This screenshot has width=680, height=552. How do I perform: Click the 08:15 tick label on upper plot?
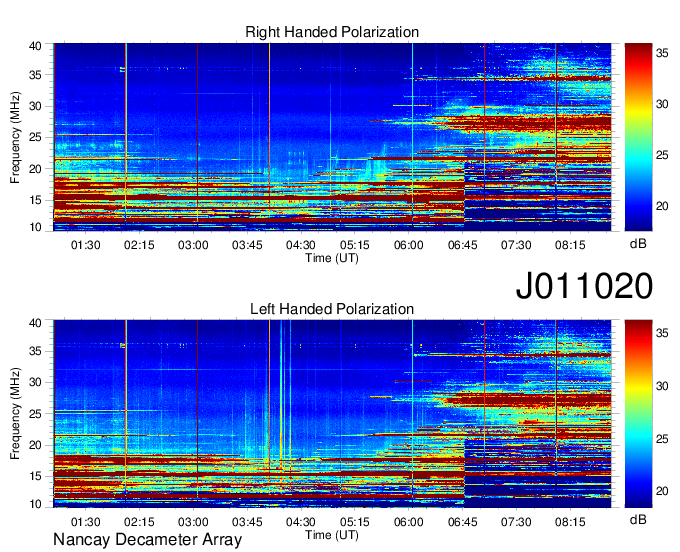(x=570, y=245)
